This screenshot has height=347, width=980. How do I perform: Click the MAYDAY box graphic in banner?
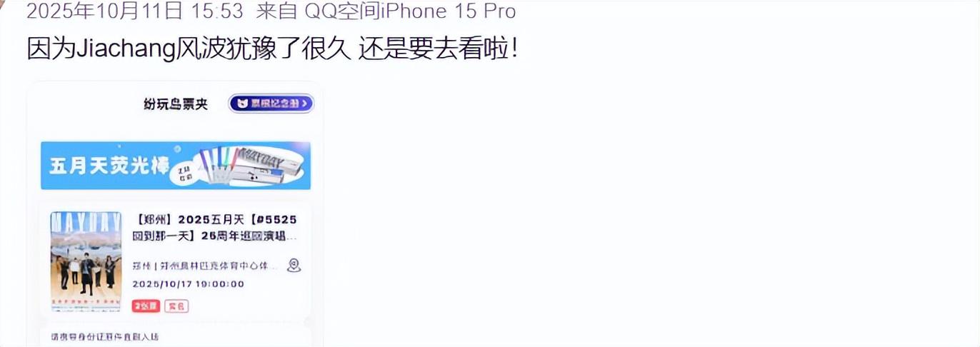(x=268, y=164)
